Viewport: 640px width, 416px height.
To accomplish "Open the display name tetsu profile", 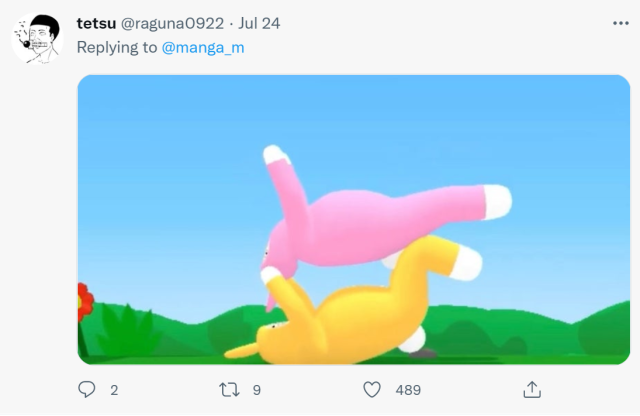I will [x=96, y=23].
